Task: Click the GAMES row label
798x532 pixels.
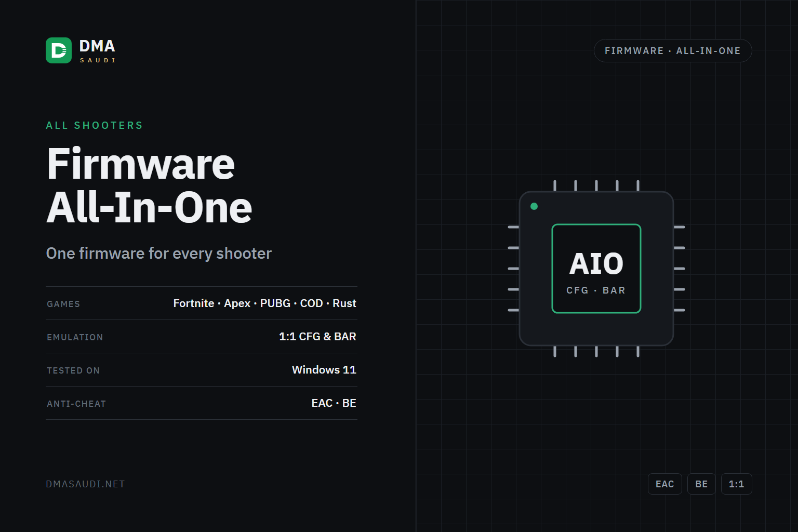Action: click(63, 304)
